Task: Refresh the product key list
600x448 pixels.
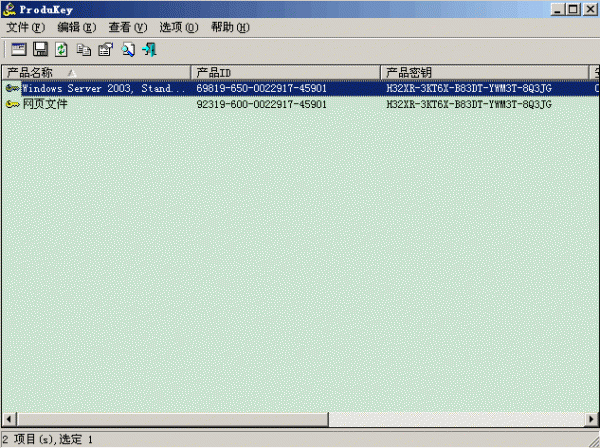Action: pyautogui.click(x=61, y=50)
